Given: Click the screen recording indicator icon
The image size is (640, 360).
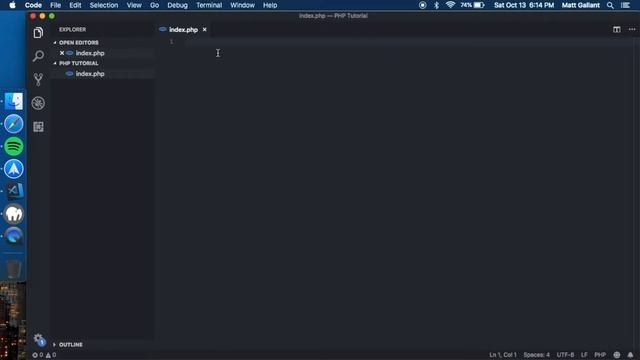Looking at the screenshot, I should (422, 5).
